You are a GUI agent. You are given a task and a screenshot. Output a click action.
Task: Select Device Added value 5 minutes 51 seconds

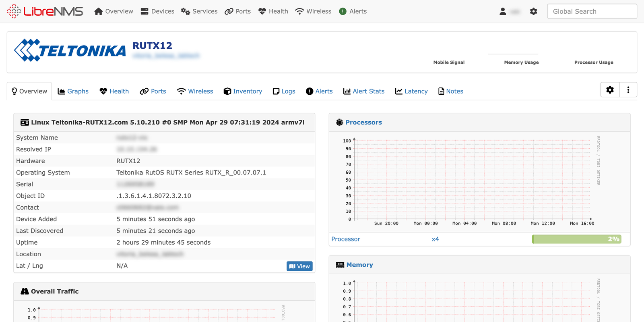[x=156, y=219]
